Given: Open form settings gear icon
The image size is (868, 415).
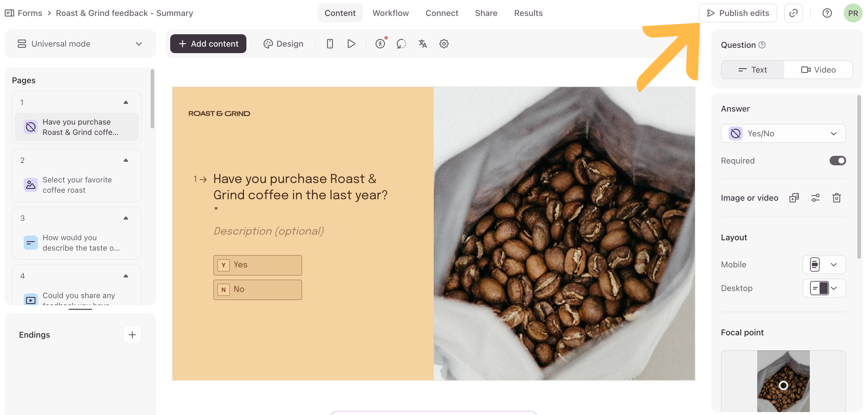Looking at the screenshot, I should 444,44.
